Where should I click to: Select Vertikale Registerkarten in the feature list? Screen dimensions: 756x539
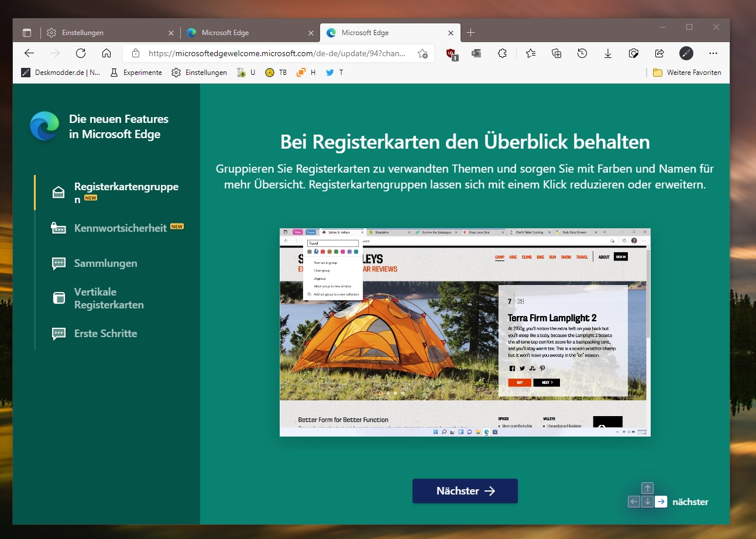pos(98,298)
